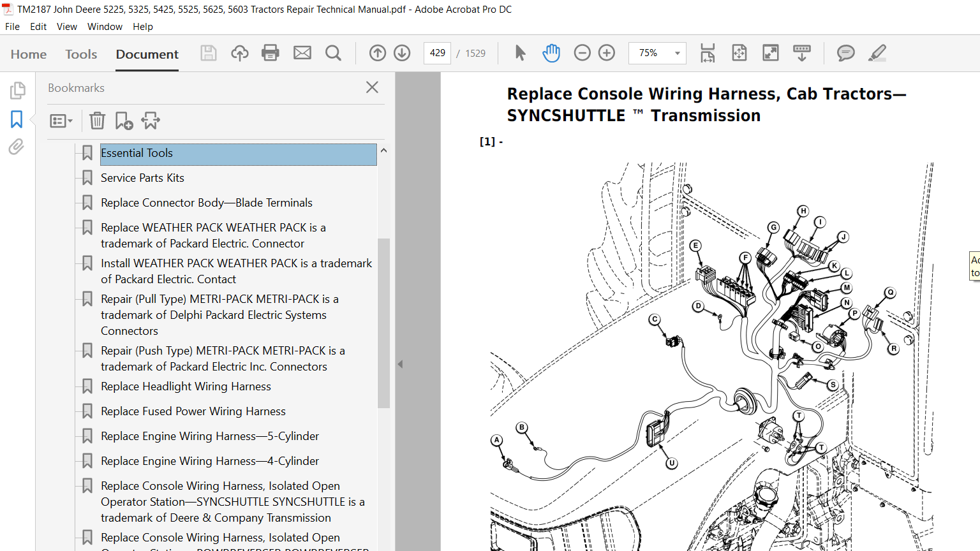The image size is (980, 551).
Task: Go to next page arrow
Action: point(402,53)
